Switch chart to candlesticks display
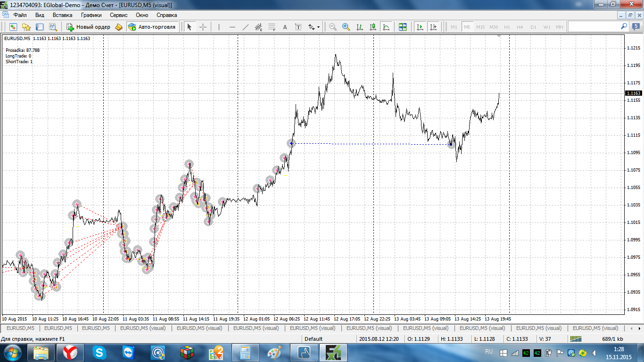 click(x=372, y=27)
